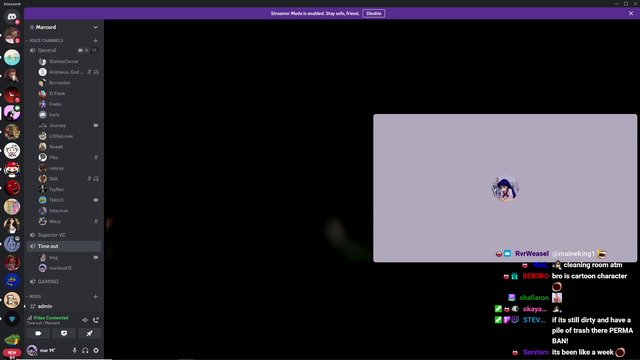Screen dimensions: 640x360
Task: Click the user avatar in the video tile
Action: tap(505, 188)
